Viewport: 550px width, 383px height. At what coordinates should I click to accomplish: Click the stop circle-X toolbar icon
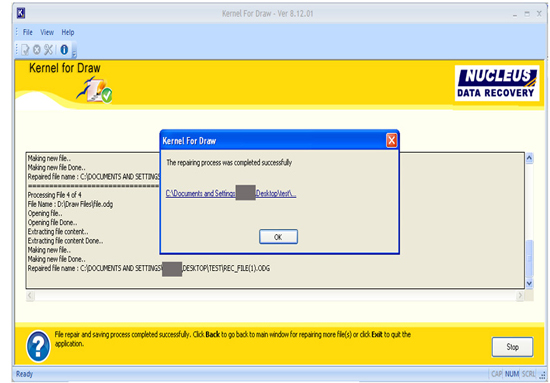click(37, 50)
